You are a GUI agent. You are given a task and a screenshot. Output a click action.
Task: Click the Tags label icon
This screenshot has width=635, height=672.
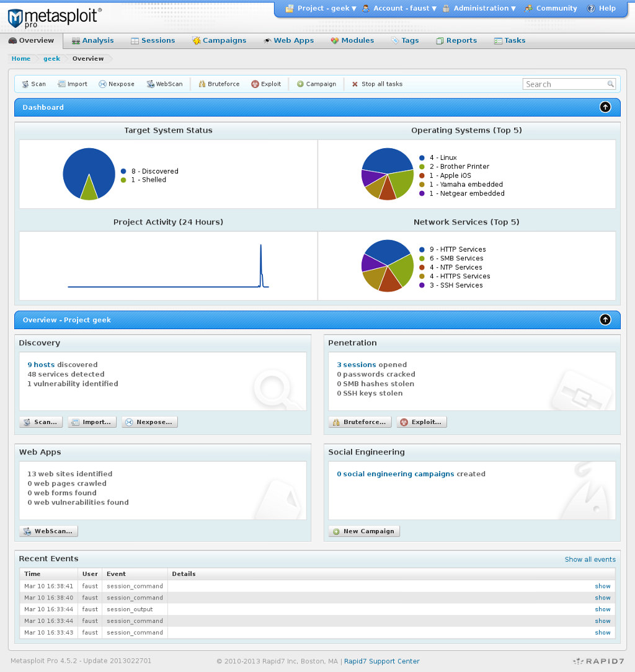click(x=395, y=41)
